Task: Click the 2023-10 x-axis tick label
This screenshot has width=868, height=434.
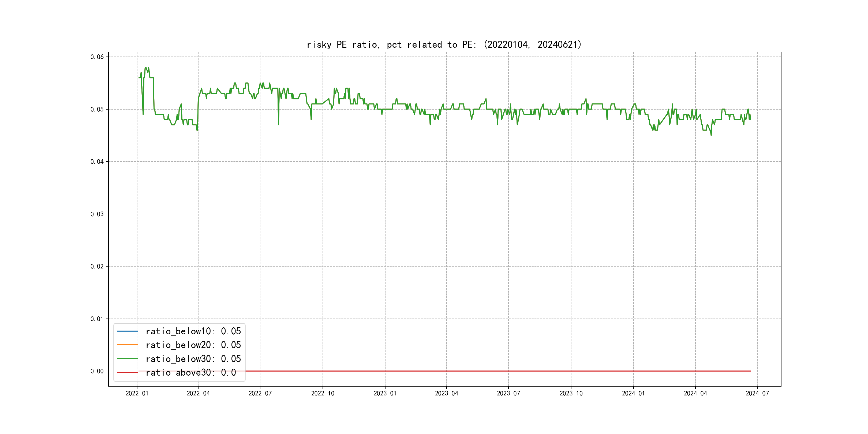Action: [x=571, y=393]
